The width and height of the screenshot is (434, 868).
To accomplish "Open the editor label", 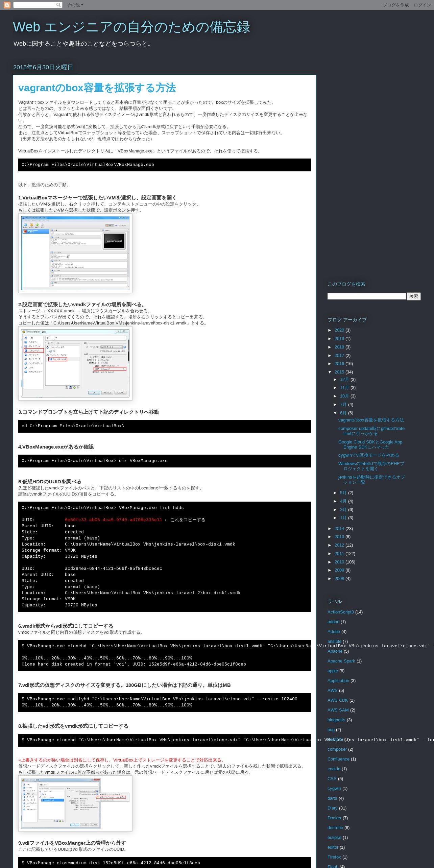I will tap(333, 847).
